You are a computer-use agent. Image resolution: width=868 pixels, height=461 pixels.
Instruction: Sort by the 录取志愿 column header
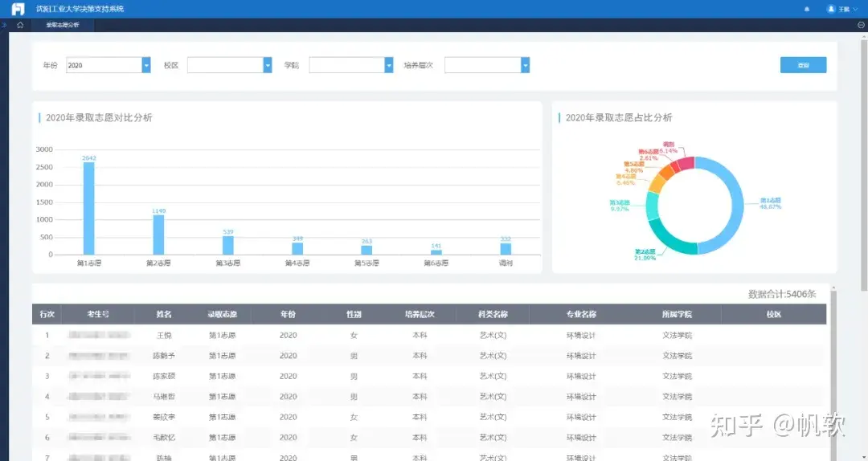[x=223, y=314]
